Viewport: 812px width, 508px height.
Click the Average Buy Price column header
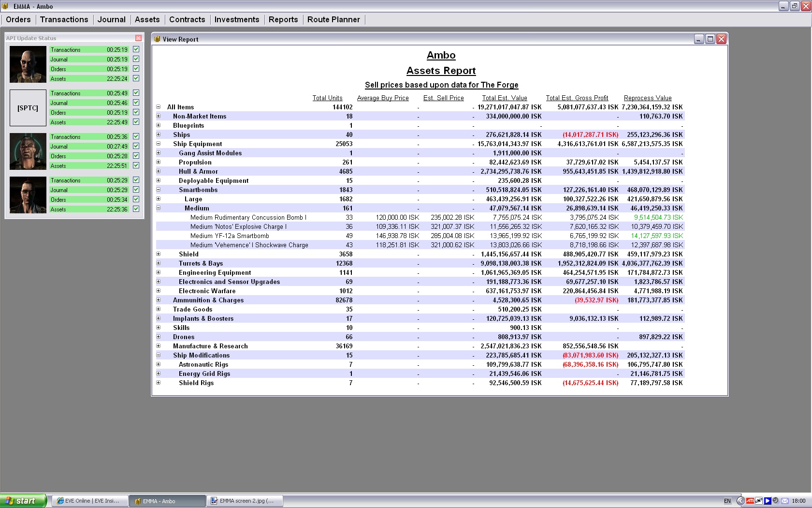pyautogui.click(x=383, y=98)
